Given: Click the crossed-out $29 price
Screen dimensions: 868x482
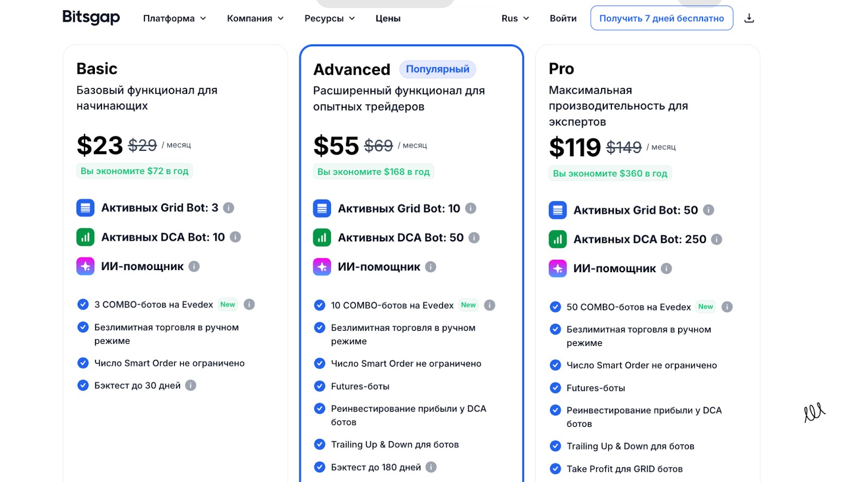Looking at the screenshot, I should [143, 145].
